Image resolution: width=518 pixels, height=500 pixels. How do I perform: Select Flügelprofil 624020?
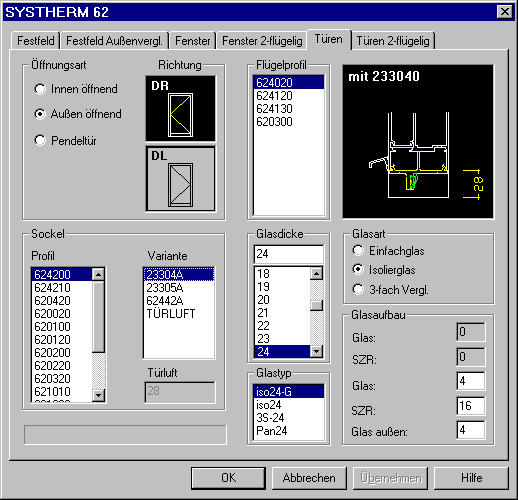pyautogui.click(x=289, y=82)
